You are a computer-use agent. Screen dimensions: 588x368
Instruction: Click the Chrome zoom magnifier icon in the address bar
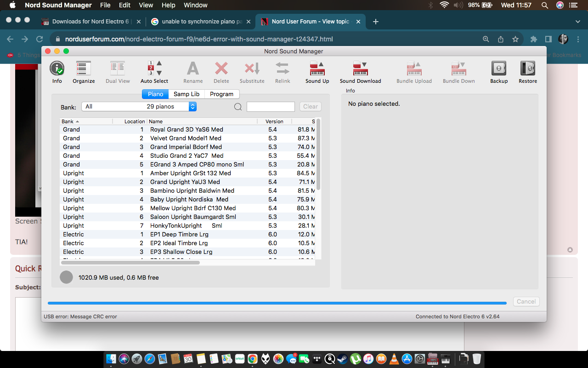(x=486, y=39)
